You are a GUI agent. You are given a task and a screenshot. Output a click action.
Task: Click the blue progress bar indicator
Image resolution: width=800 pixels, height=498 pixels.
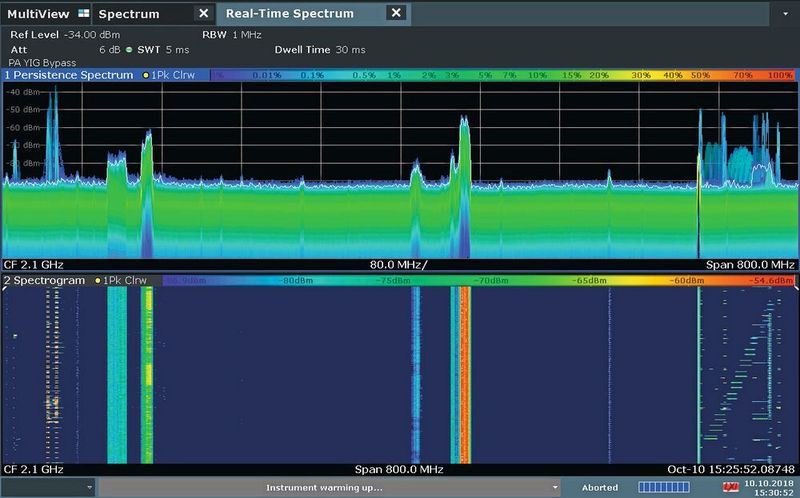coord(664,487)
